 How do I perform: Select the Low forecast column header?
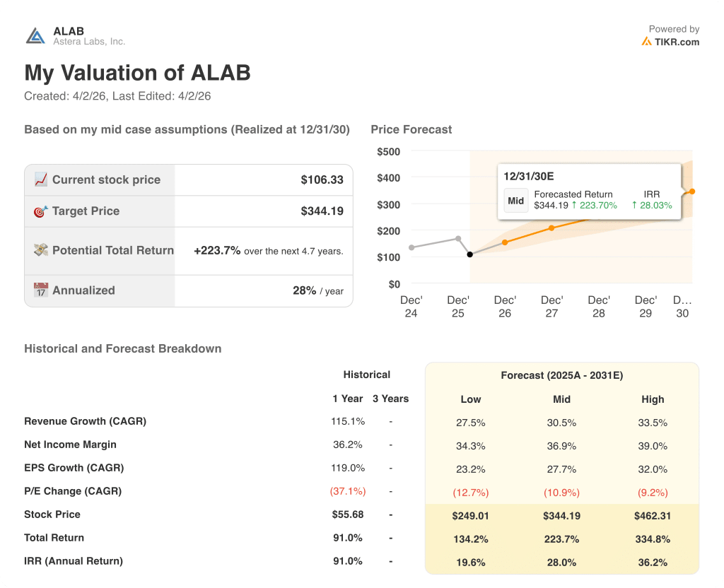[471, 399]
